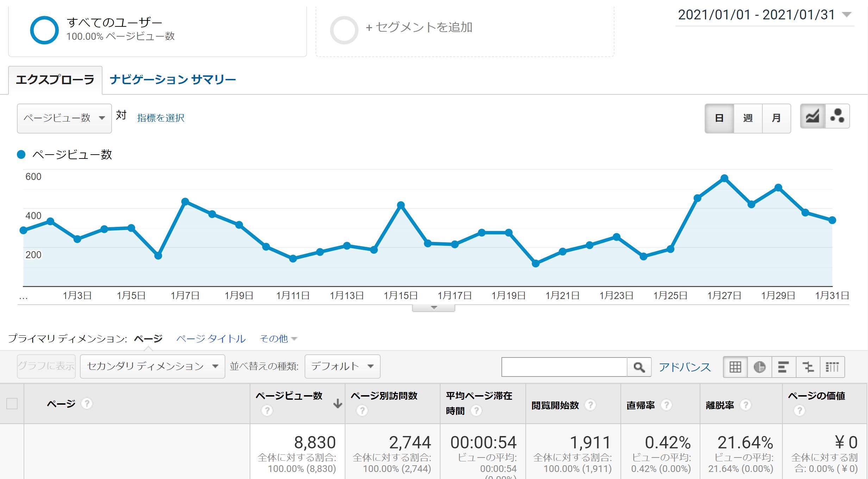Expand the annotations drawer below chart
The width and height of the screenshot is (868, 479).
click(434, 308)
